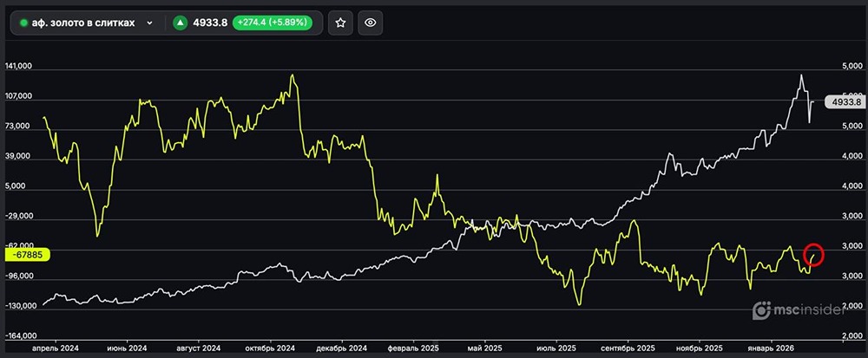Select апрель 2024 on the time axis

point(56,348)
